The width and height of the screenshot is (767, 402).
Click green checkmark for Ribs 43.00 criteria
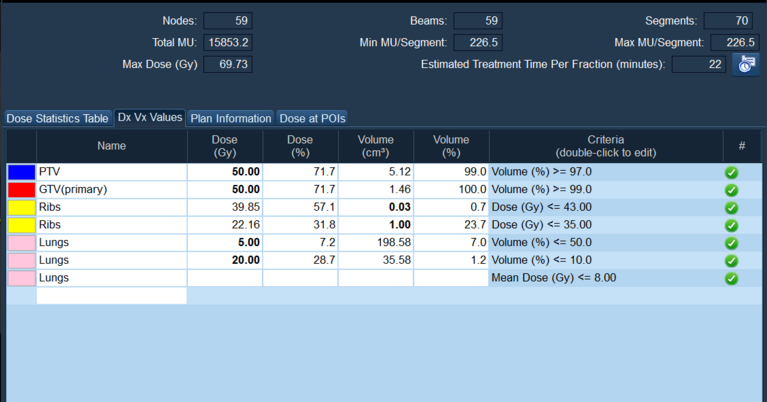point(731,207)
